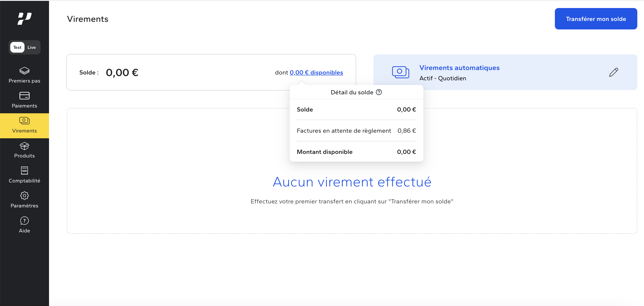The width and height of the screenshot is (644, 306).
Task: Open Premiers pas layers icon
Action: (25, 71)
